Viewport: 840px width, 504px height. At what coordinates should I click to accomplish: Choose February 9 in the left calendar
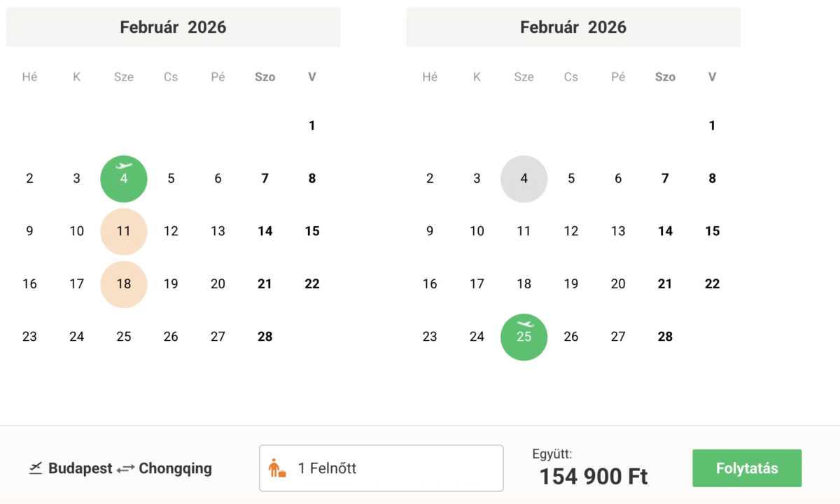29,231
